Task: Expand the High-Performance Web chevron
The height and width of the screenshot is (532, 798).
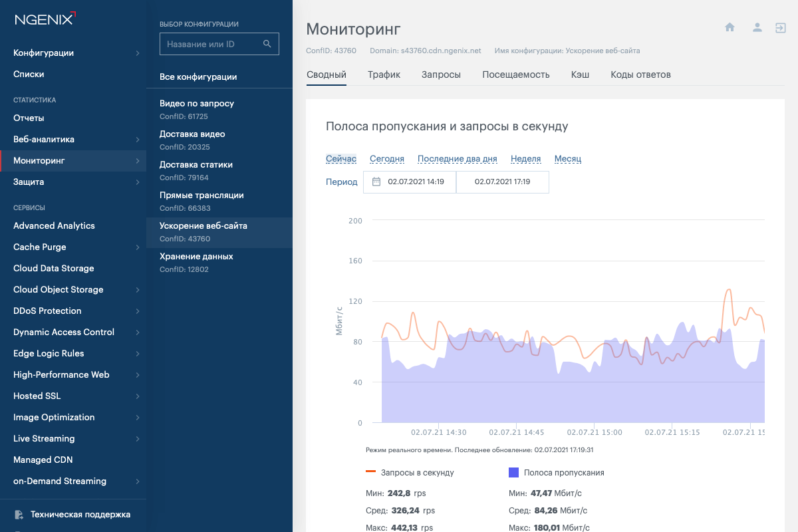Action: [x=138, y=375]
